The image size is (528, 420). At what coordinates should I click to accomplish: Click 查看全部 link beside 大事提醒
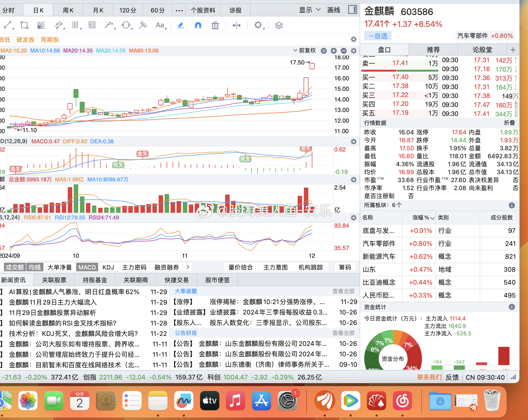point(343,291)
